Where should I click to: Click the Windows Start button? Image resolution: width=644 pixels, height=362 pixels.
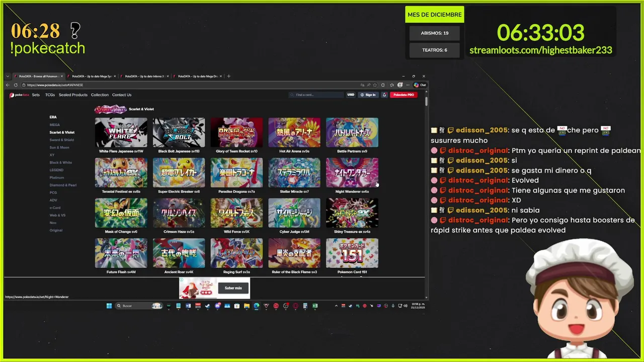tap(109, 306)
